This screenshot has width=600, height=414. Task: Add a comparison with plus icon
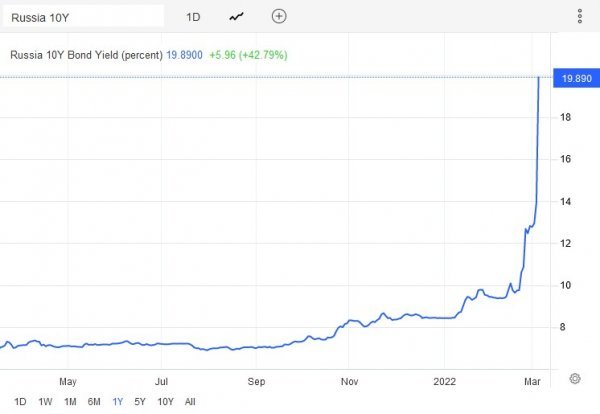coord(279,16)
